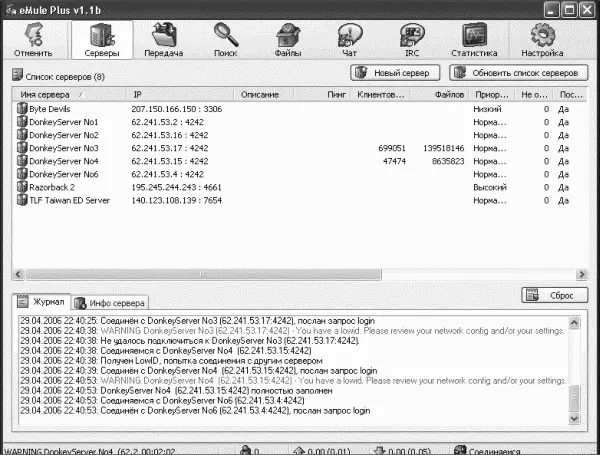Maximize the eMule Plus window
Viewport: 600px width, 455px height.
point(569,10)
